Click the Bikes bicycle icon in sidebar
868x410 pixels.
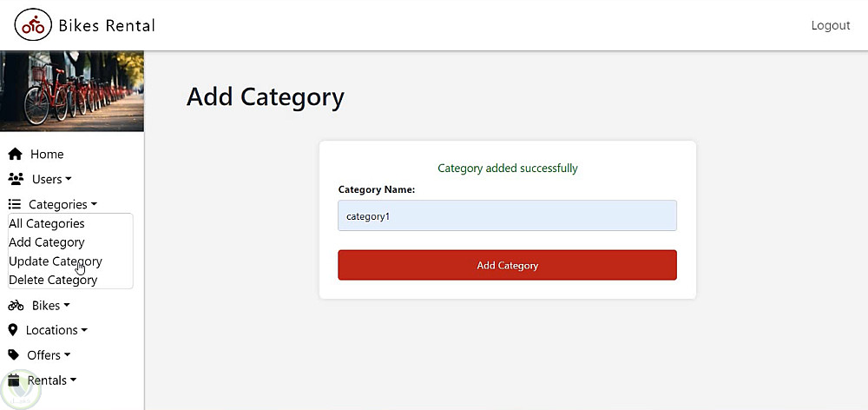tap(16, 305)
